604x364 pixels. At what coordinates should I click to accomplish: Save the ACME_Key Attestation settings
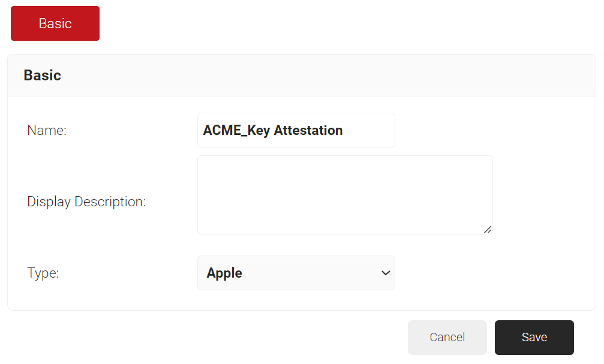534,338
